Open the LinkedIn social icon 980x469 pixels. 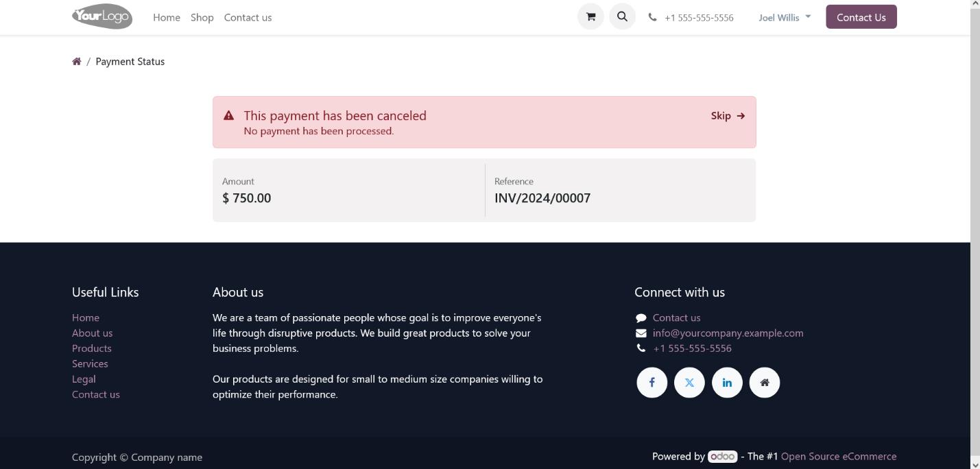(727, 383)
